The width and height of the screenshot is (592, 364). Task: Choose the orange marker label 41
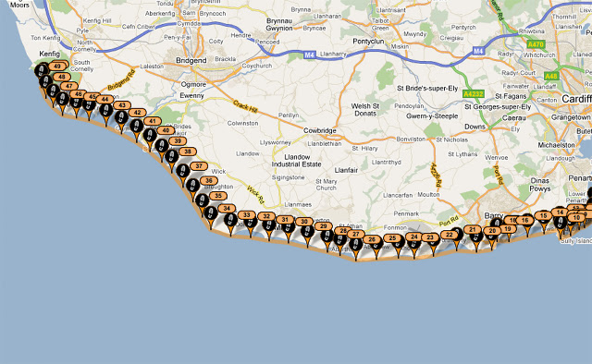point(153,121)
